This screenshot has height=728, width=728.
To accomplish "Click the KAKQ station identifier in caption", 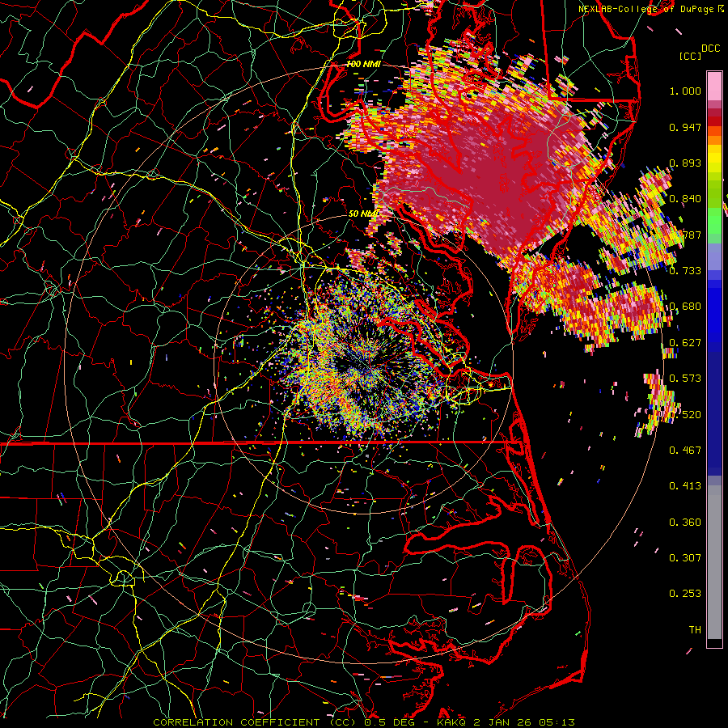I will tap(452, 722).
